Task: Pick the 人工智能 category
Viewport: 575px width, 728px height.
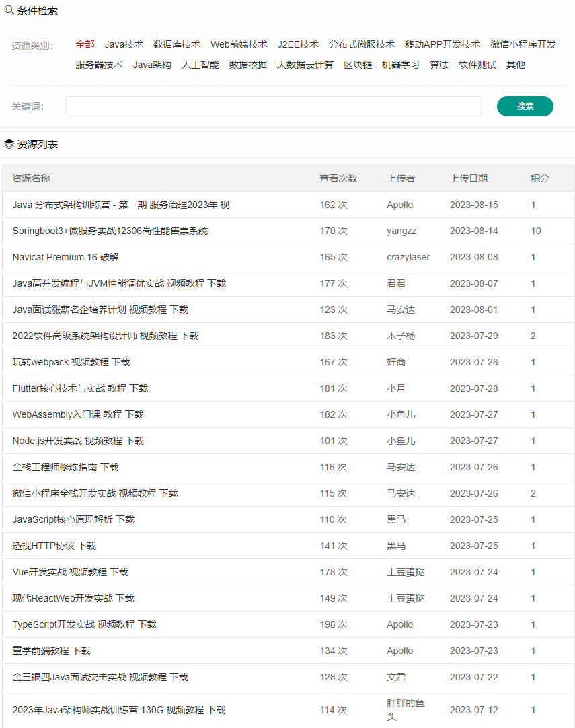Action: [200, 65]
